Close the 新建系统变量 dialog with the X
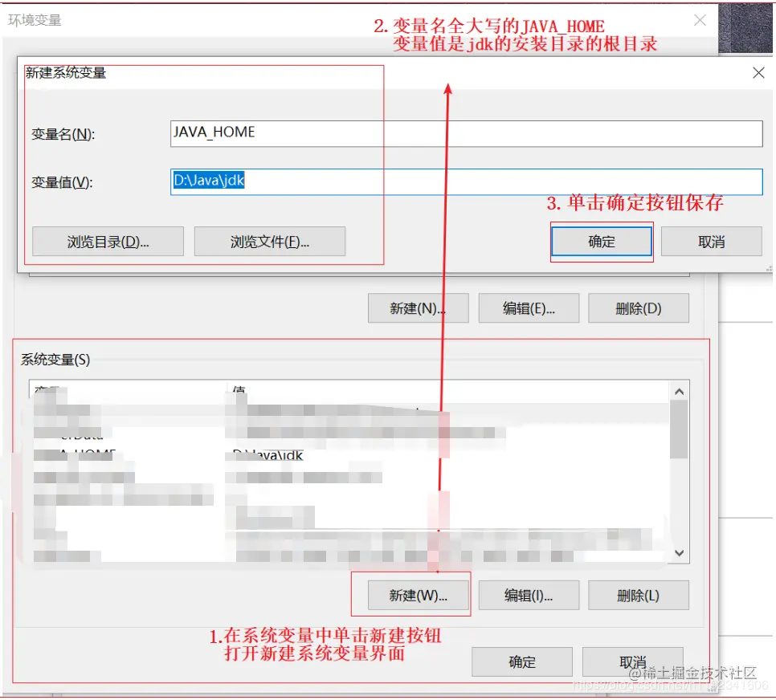Image resolution: width=776 pixels, height=700 pixels. pyautogui.click(x=758, y=72)
